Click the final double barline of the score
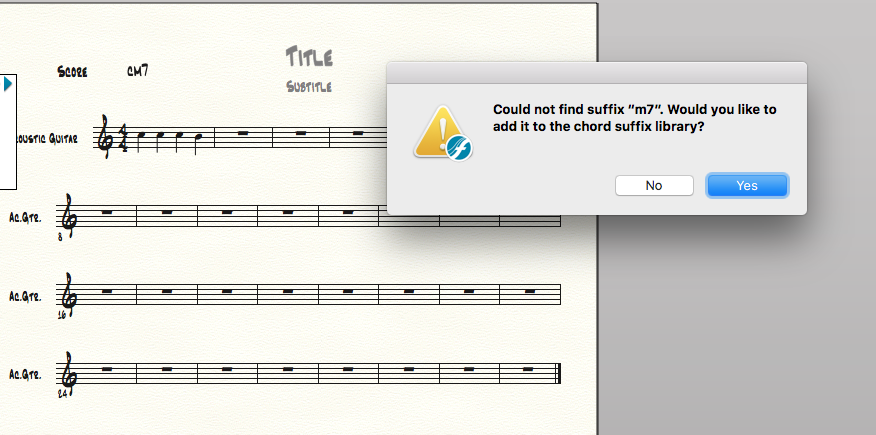Image resolution: width=876 pixels, height=435 pixels. pos(558,372)
